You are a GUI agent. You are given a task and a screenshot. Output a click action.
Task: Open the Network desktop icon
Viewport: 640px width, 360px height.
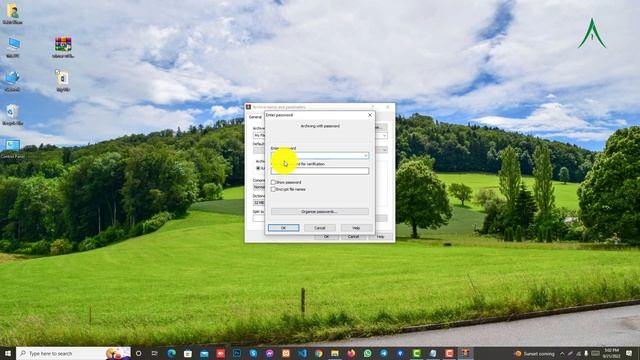coord(12,80)
